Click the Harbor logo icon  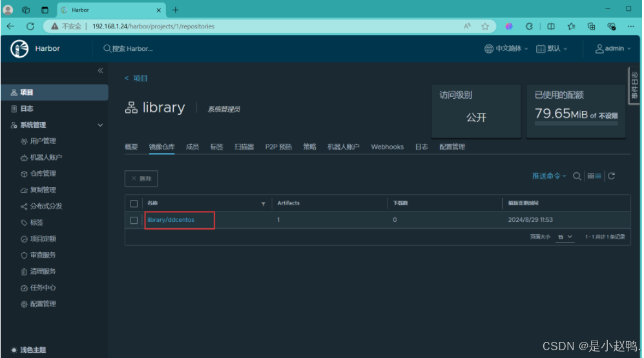point(19,49)
